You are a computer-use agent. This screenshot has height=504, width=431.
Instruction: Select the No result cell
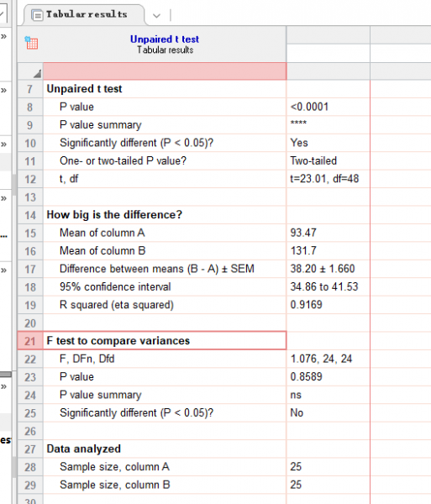tap(297, 412)
